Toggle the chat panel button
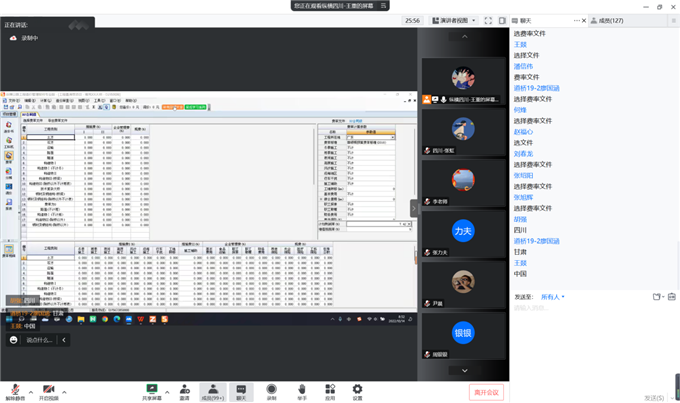 (x=240, y=390)
